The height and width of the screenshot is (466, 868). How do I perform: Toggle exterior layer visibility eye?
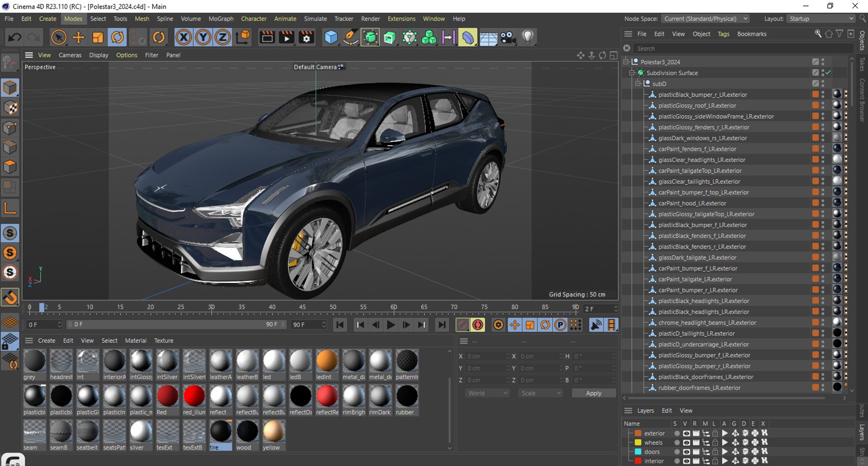click(686, 433)
